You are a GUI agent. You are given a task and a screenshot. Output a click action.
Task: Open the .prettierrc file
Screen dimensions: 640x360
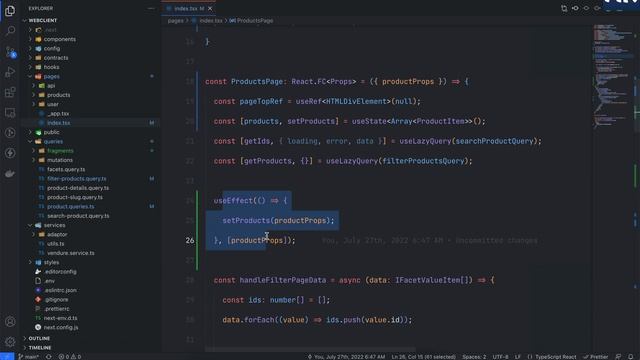point(56,309)
